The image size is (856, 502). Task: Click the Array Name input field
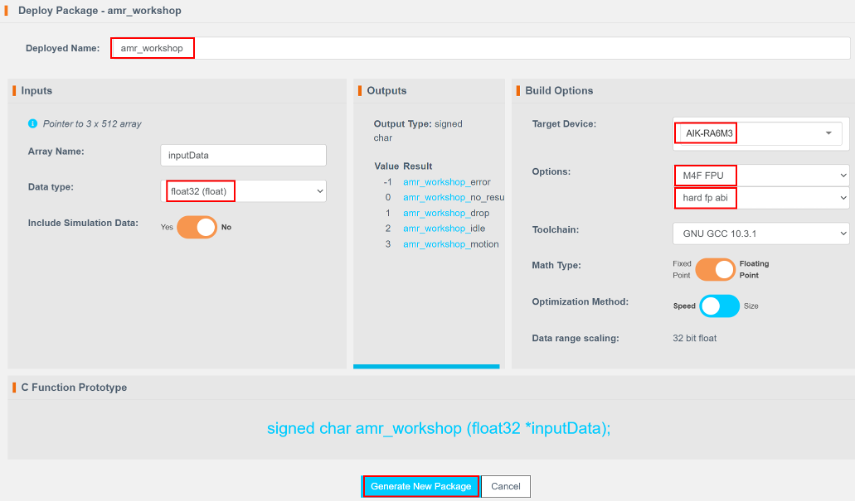243,155
